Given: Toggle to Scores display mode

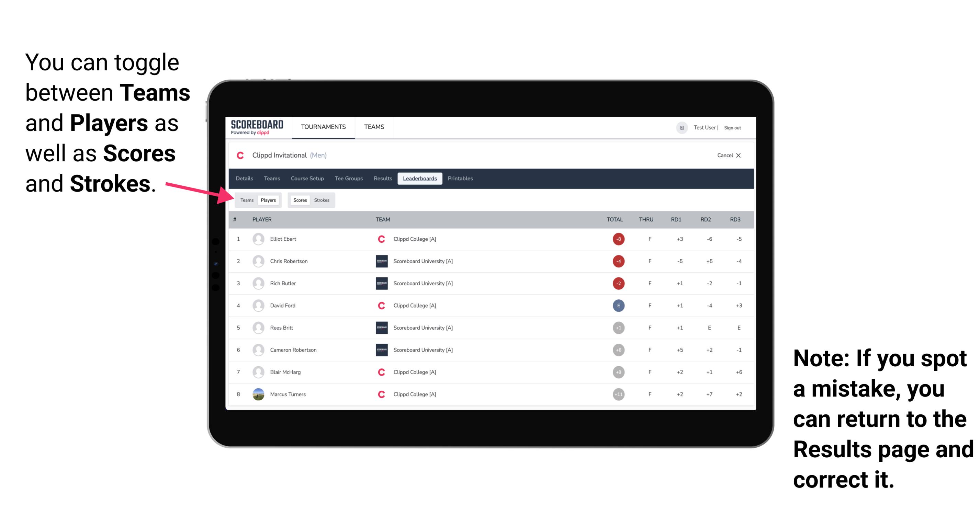Looking at the screenshot, I should [299, 199].
